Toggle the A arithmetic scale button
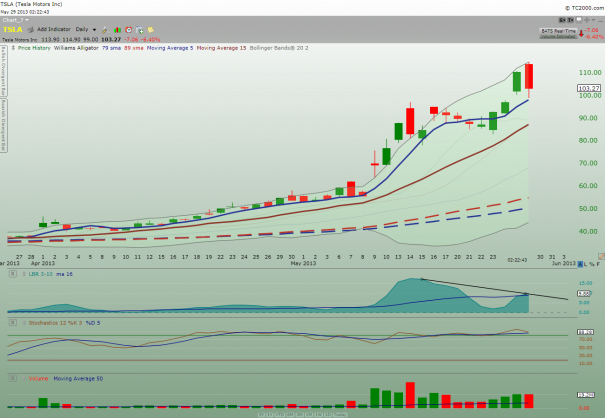The height and width of the screenshot is (418, 605). point(580,264)
